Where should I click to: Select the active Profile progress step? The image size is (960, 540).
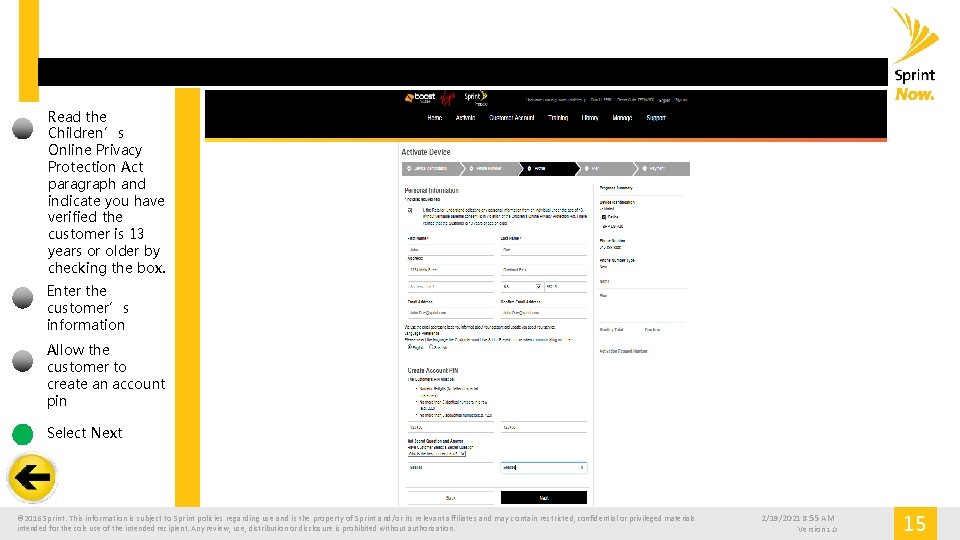(x=547, y=168)
